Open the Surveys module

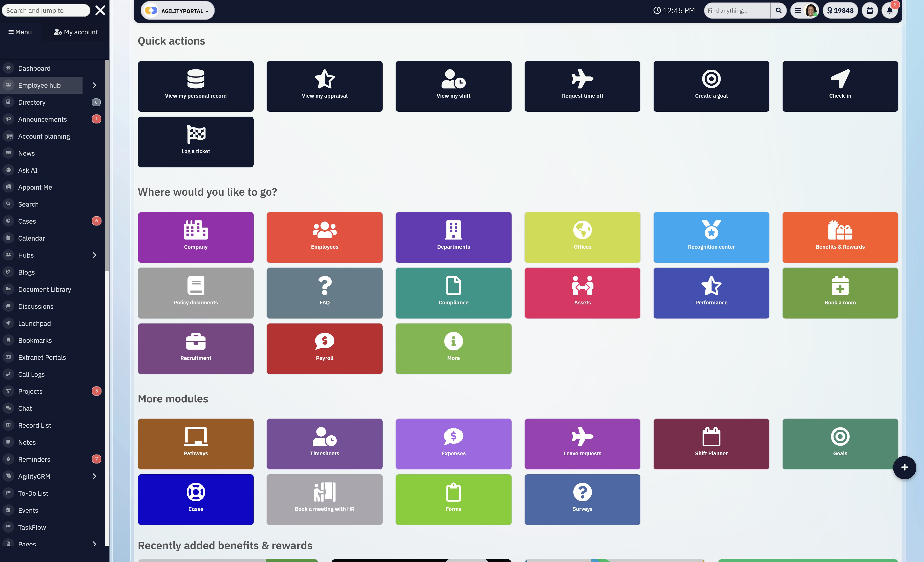click(582, 499)
